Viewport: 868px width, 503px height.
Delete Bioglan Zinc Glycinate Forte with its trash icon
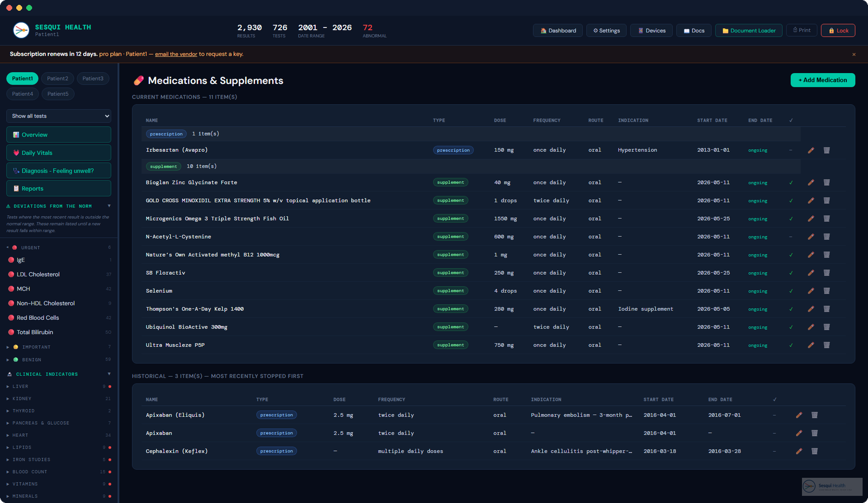[827, 183]
